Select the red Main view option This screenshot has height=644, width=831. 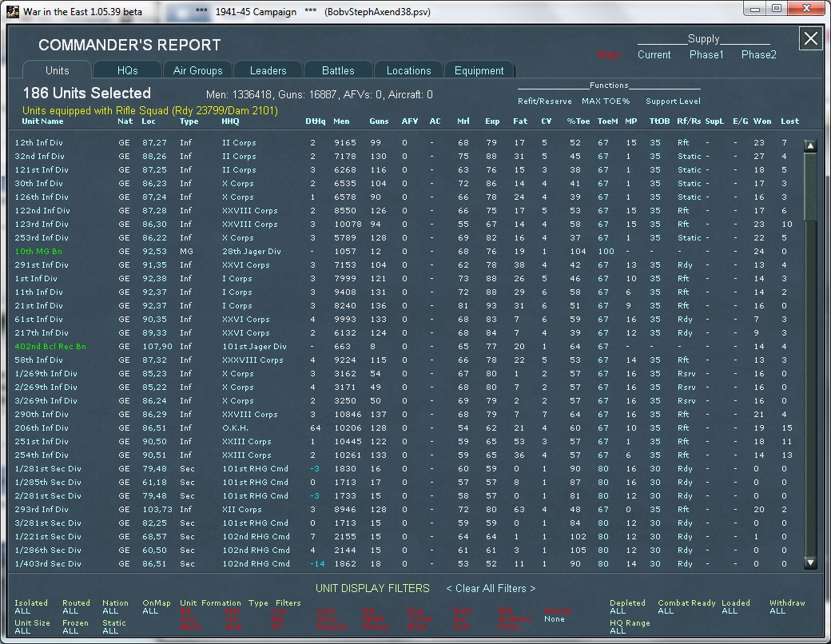coord(608,54)
